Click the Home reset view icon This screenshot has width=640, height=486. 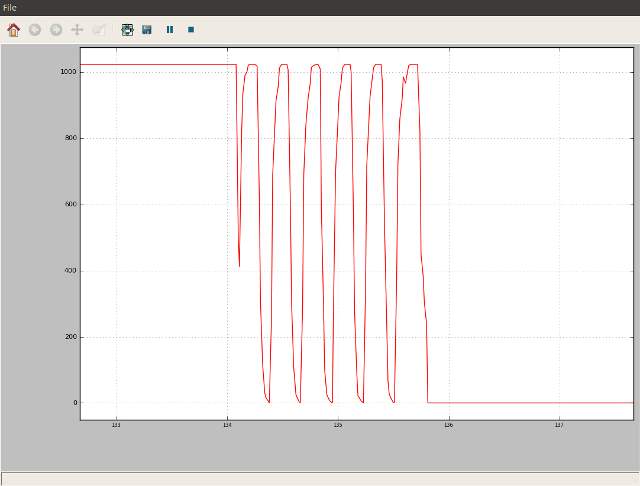pyautogui.click(x=13, y=30)
